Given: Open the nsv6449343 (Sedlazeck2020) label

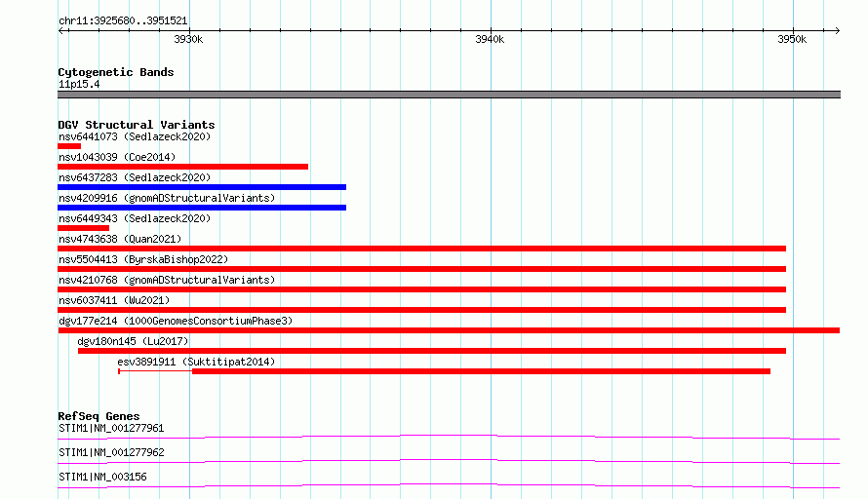Looking at the screenshot, I should [x=135, y=218].
